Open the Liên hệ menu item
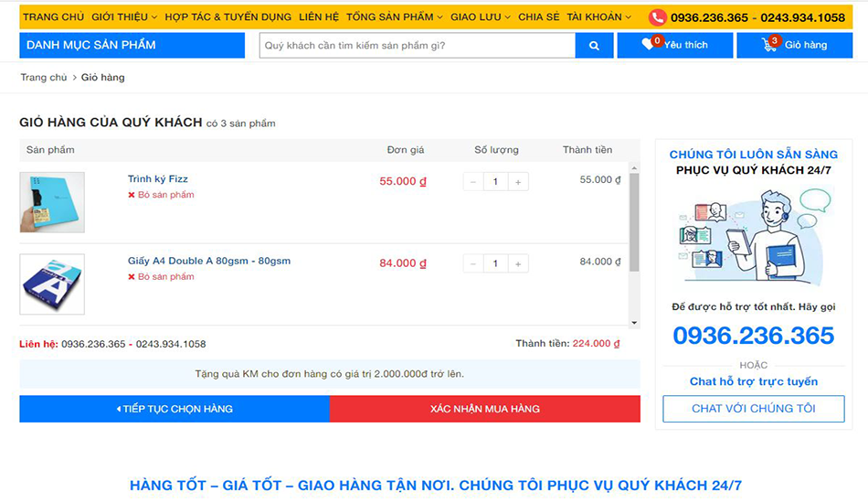Screen dimensions: 868x503 319,17
